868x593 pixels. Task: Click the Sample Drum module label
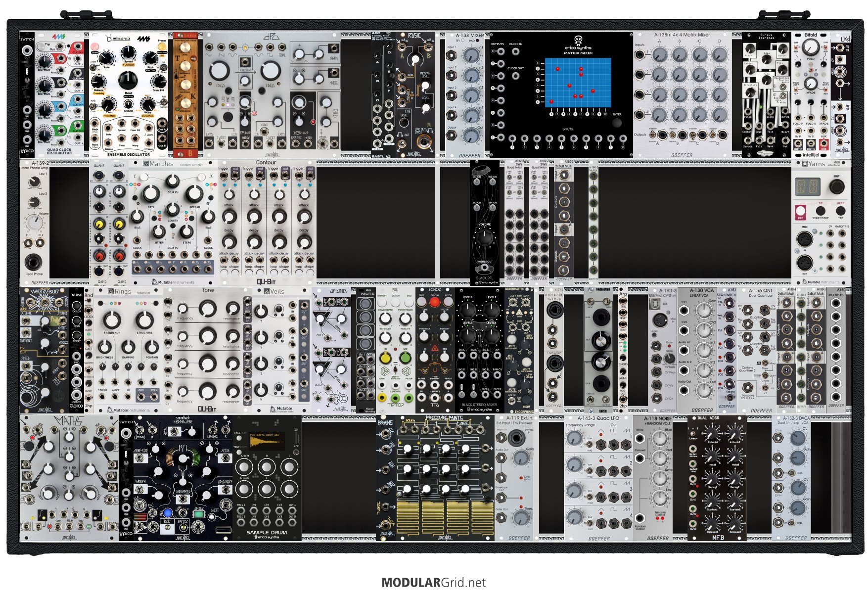(x=266, y=532)
